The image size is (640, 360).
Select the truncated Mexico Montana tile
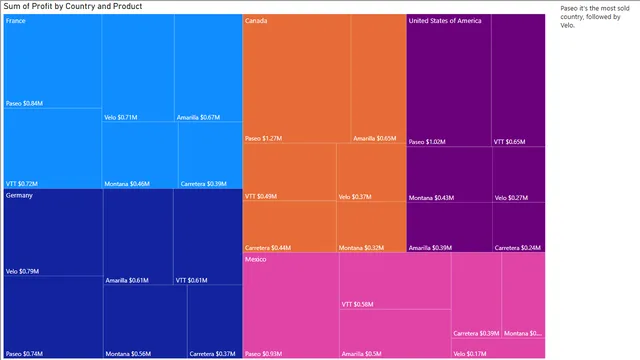click(x=523, y=295)
